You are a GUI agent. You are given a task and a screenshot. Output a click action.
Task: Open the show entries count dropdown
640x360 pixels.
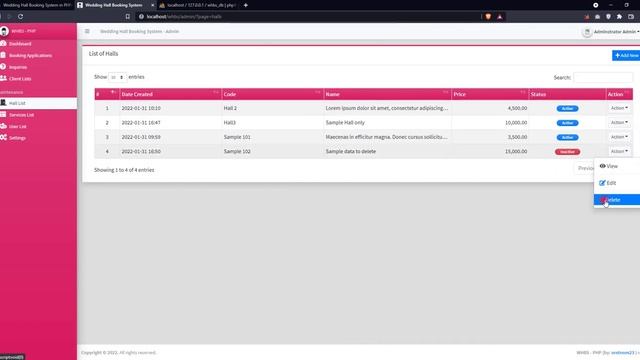117,77
